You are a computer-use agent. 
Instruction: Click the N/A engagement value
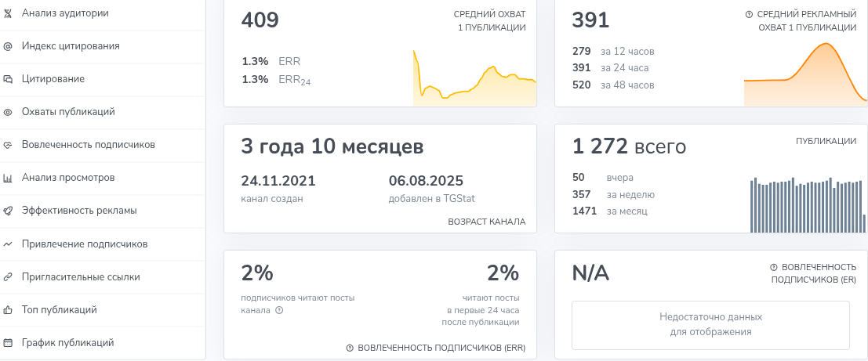[590, 273]
